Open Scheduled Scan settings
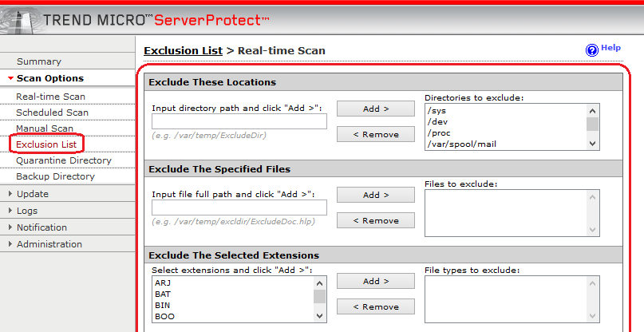 click(x=52, y=113)
